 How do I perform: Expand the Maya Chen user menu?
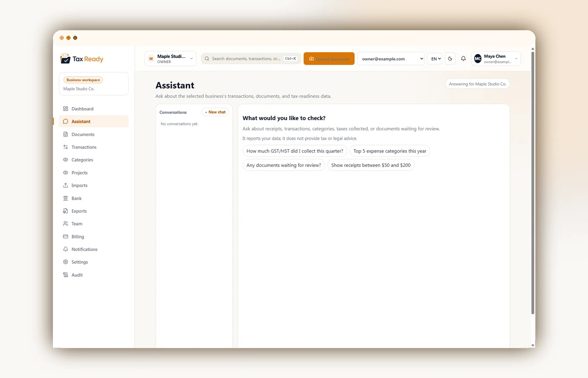[x=496, y=59]
